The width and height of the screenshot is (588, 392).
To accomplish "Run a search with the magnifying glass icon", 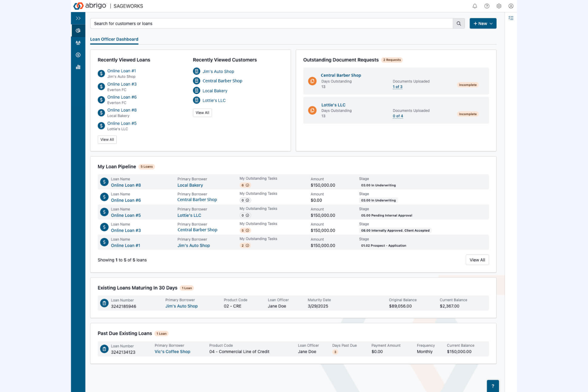I will (458, 23).
